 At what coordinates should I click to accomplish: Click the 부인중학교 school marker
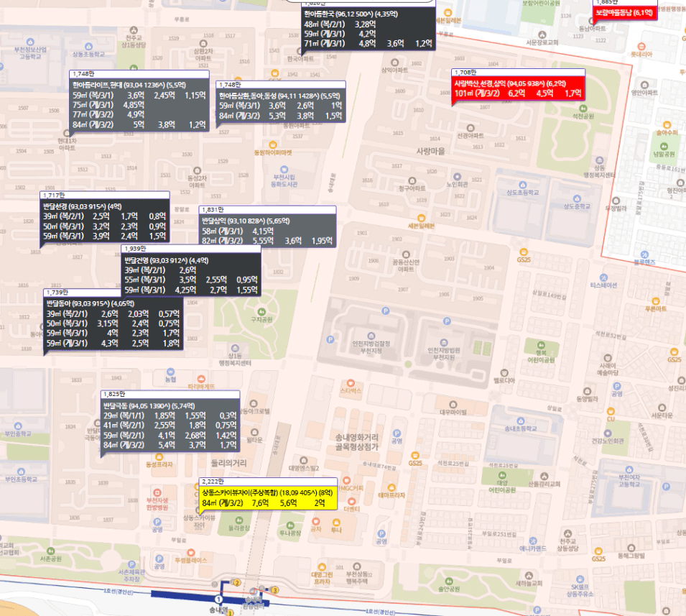18,426
